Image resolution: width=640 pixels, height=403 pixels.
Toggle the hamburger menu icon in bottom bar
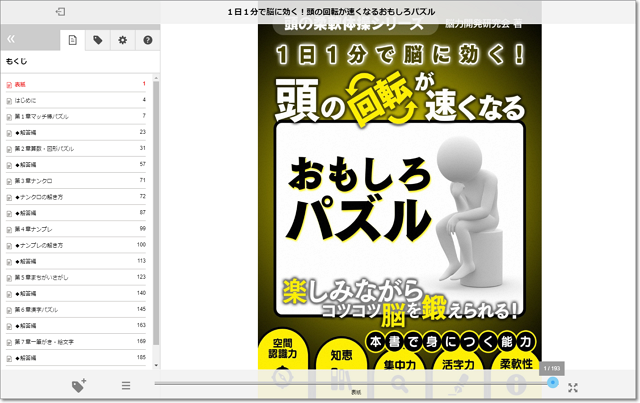[126, 386]
